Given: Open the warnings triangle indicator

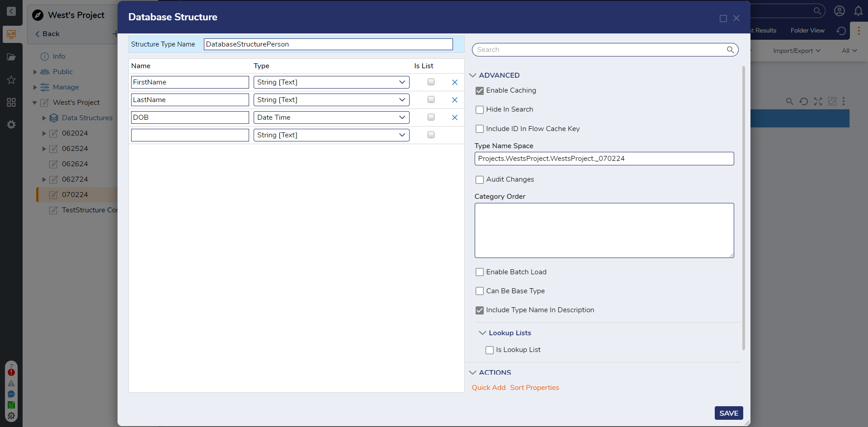Looking at the screenshot, I should click(x=11, y=383).
